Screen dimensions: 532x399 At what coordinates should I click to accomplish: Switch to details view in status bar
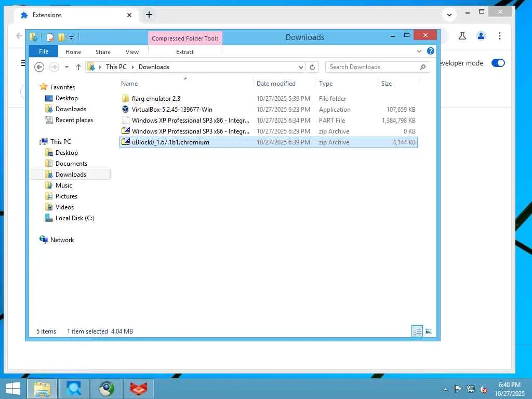point(417,331)
